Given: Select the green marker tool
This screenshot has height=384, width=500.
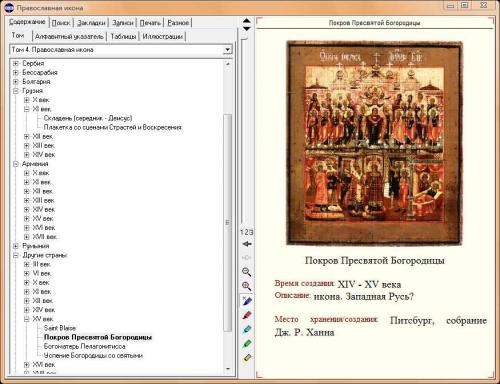Looking at the screenshot, I should [x=247, y=344].
